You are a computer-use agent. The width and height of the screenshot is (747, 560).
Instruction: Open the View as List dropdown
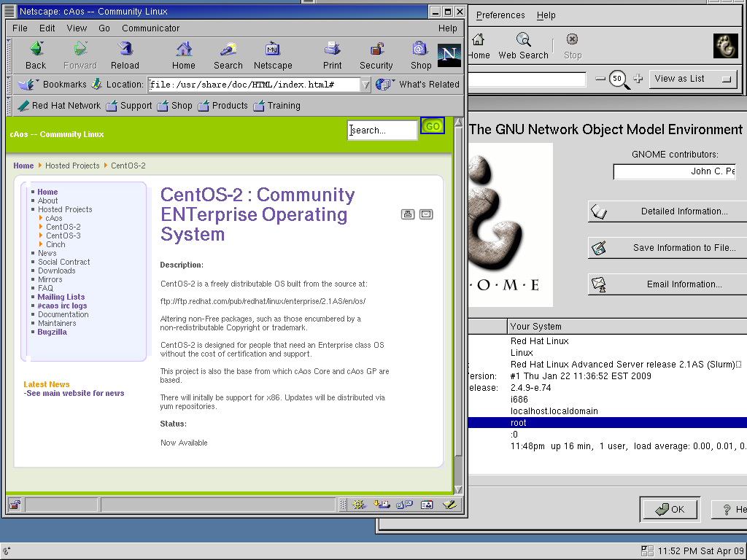point(693,79)
